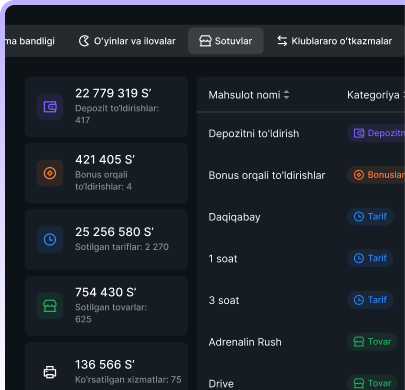405x390 pixels.
Task: Switch to Klublararo o'tkazmalar tab
Action: pyautogui.click(x=335, y=41)
